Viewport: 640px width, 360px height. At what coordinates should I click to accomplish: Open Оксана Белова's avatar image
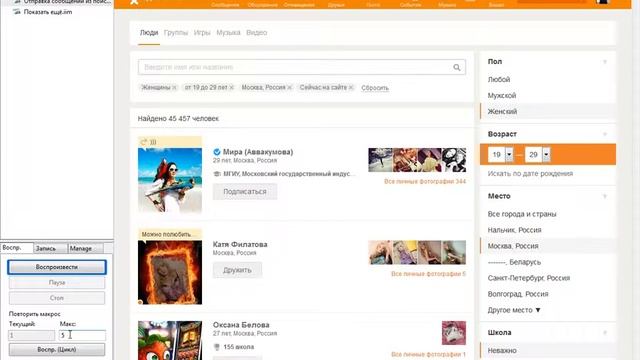tap(170, 340)
